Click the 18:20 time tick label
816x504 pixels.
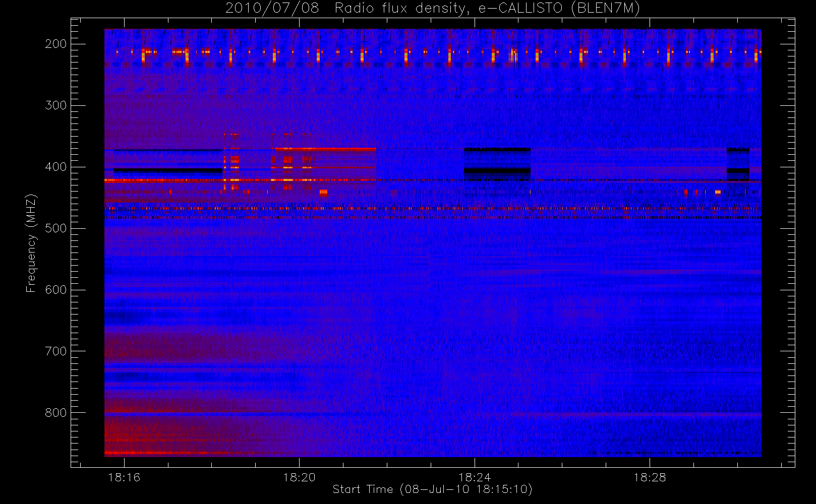pyautogui.click(x=299, y=477)
